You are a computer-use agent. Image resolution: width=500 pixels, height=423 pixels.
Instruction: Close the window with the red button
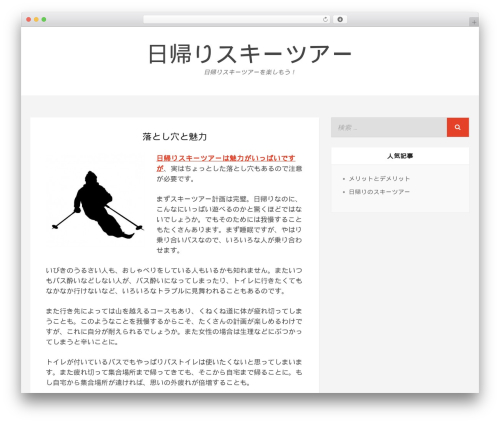(29, 20)
